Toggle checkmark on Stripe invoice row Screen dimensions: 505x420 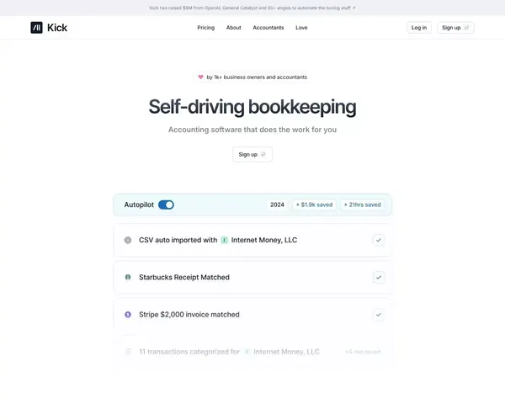pos(379,315)
